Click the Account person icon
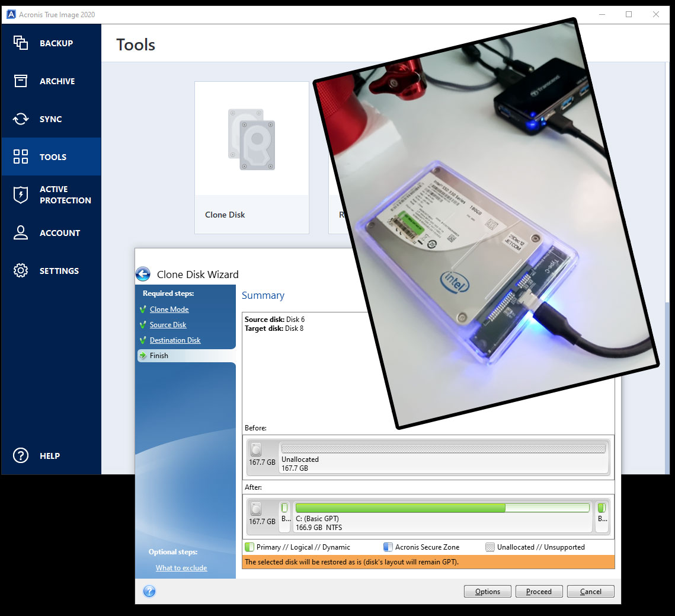 point(21,232)
